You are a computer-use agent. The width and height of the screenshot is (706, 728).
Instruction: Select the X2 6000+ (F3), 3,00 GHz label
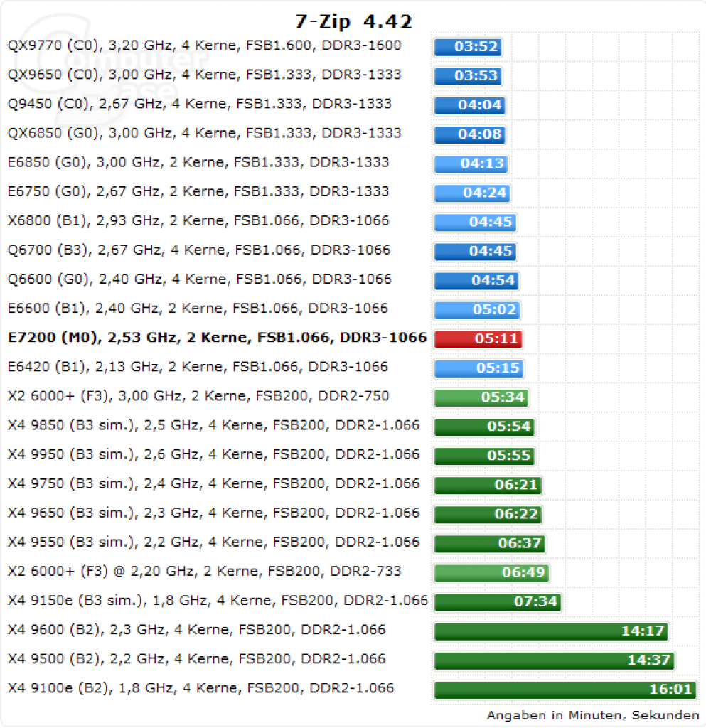tap(198, 397)
